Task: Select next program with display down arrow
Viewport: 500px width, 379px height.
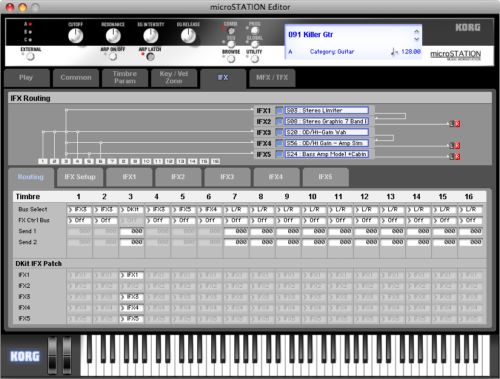Action: pos(417,39)
